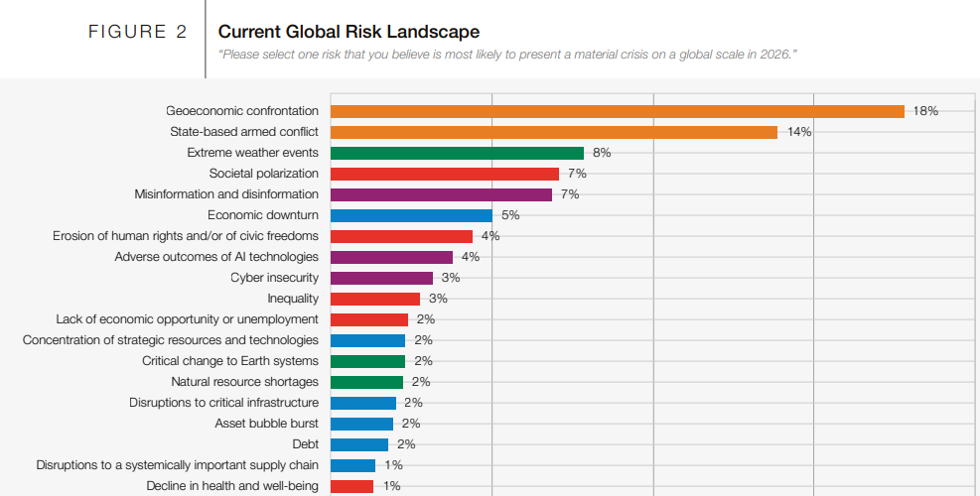980x496 pixels.
Task: Select the green Extreme weather events bar
Action: [x=457, y=153]
